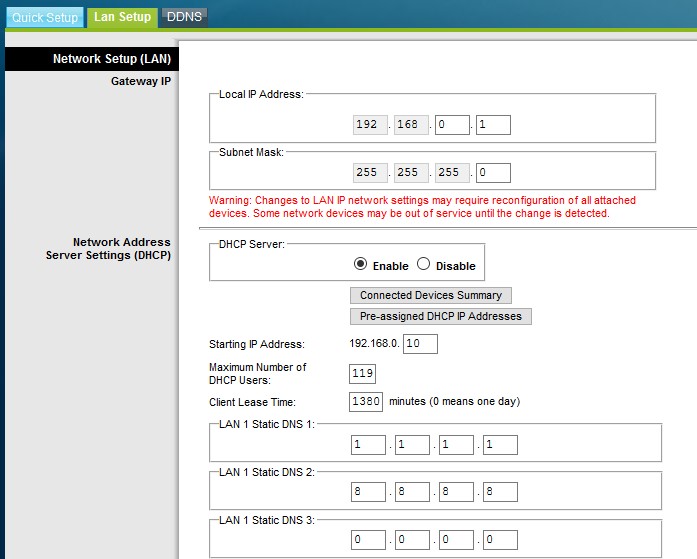
Task: Click the Local IP first octet 192 field
Action: tap(370, 124)
